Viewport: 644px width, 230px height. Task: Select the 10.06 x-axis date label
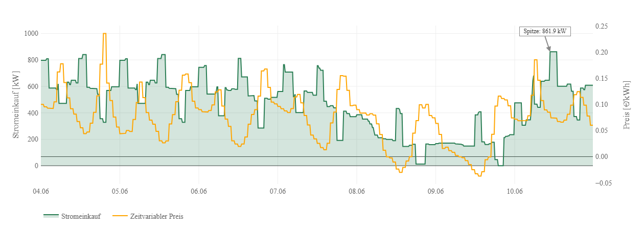click(x=514, y=192)
